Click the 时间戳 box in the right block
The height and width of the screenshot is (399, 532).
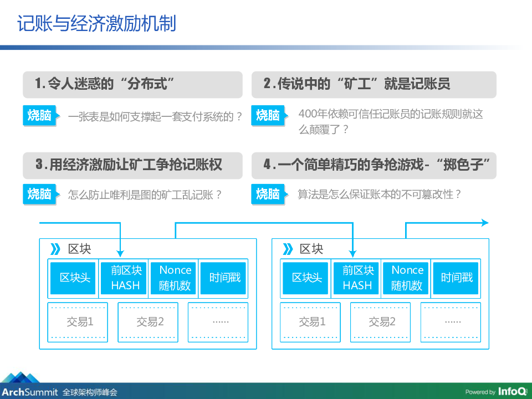coord(457,278)
